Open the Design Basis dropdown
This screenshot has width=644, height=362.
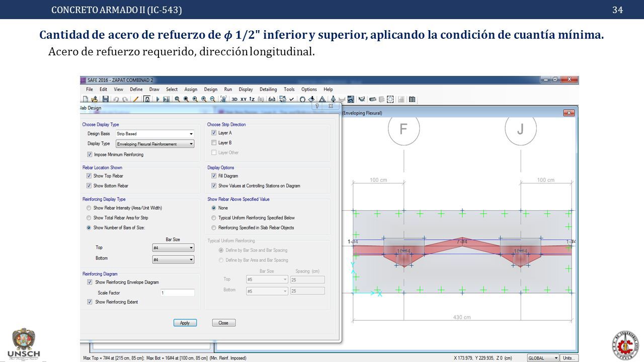(155, 134)
